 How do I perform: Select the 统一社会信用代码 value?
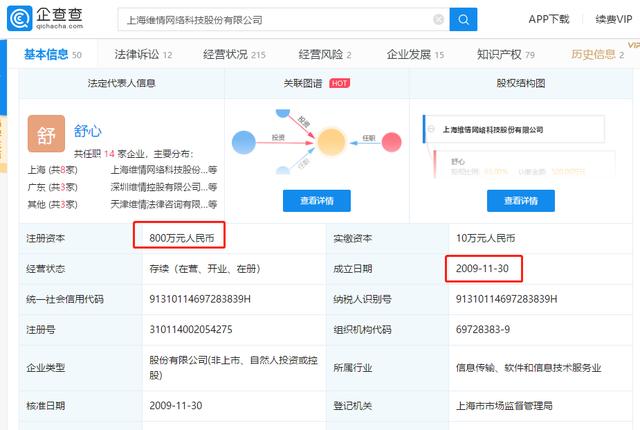(x=200, y=299)
